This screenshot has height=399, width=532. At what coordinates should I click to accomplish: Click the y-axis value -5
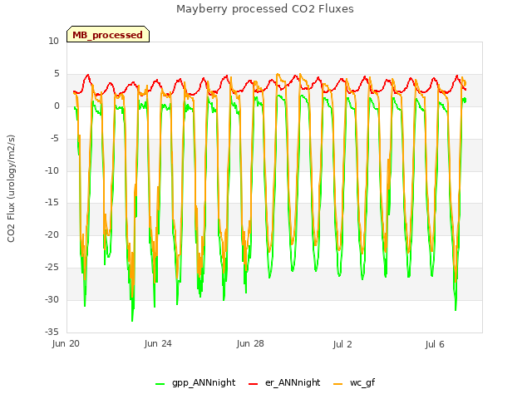pos(55,139)
